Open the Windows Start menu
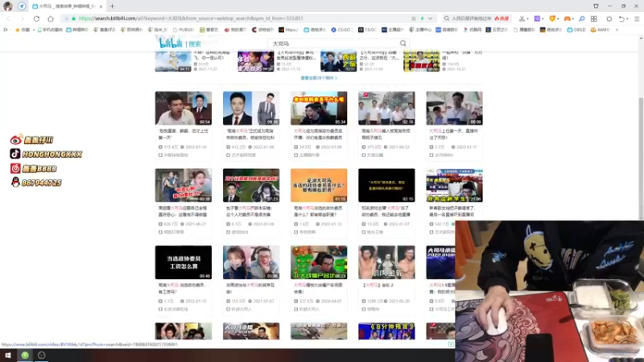 [x=8, y=356]
